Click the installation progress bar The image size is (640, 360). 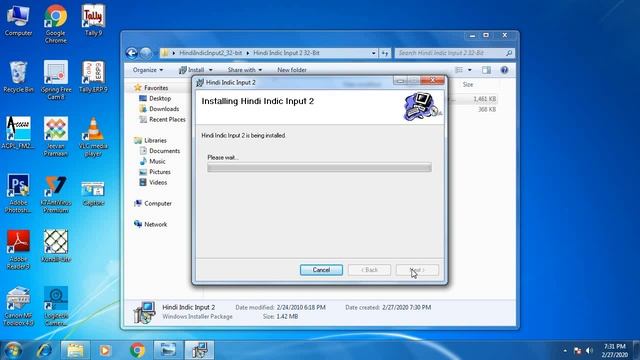click(319, 167)
